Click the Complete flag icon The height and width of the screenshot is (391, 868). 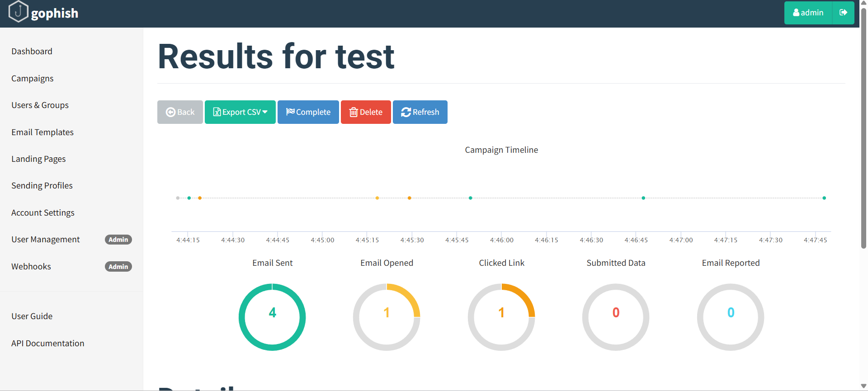(x=290, y=112)
